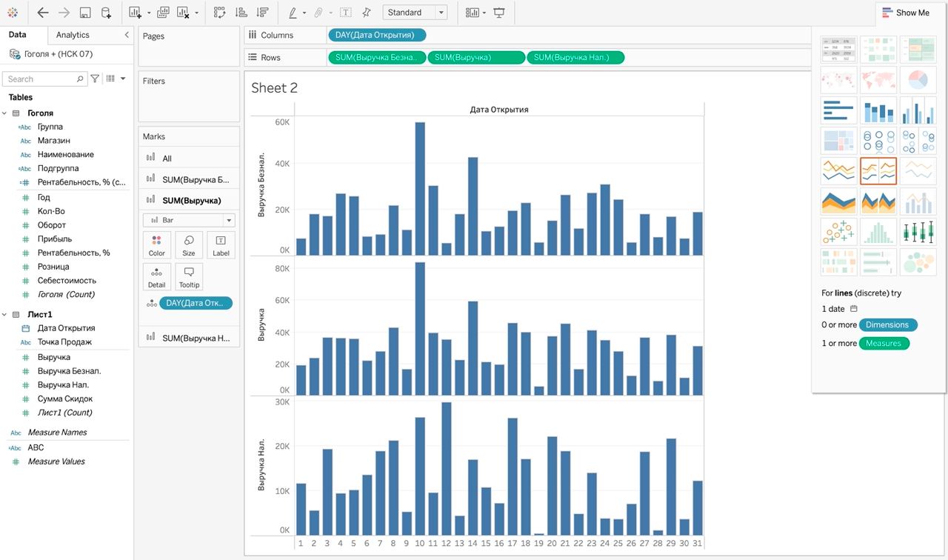
Task: Select stacked bars chart in Show Me
Action: coord(878,110)
